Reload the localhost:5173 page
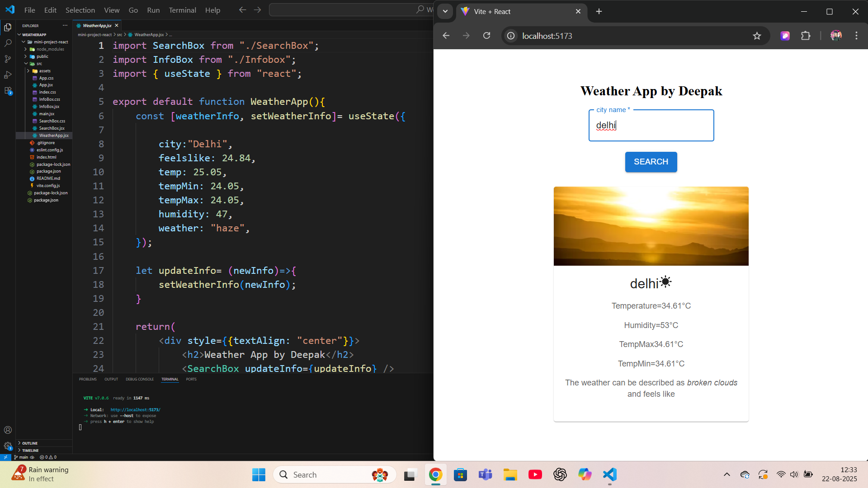 click(486, 36)
